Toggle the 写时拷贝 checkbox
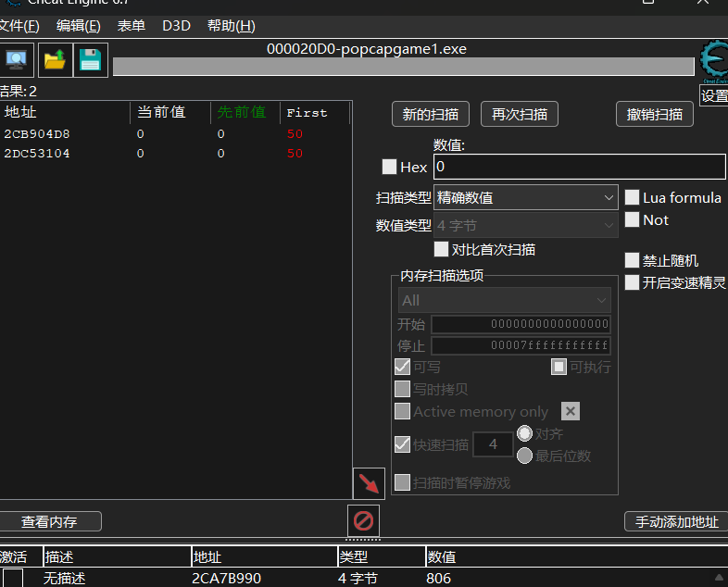Viewport: 728px width, 587px height. [403, 389]
